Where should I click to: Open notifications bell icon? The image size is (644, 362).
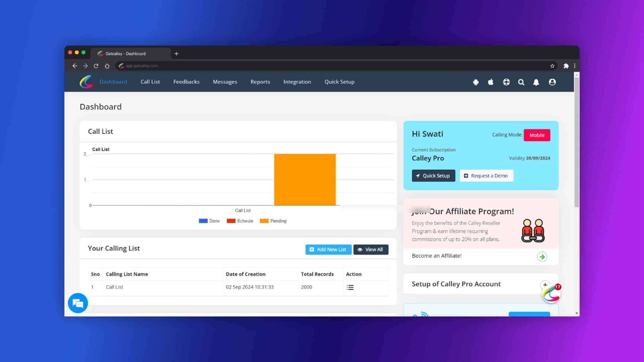click(x=537, y=82)
